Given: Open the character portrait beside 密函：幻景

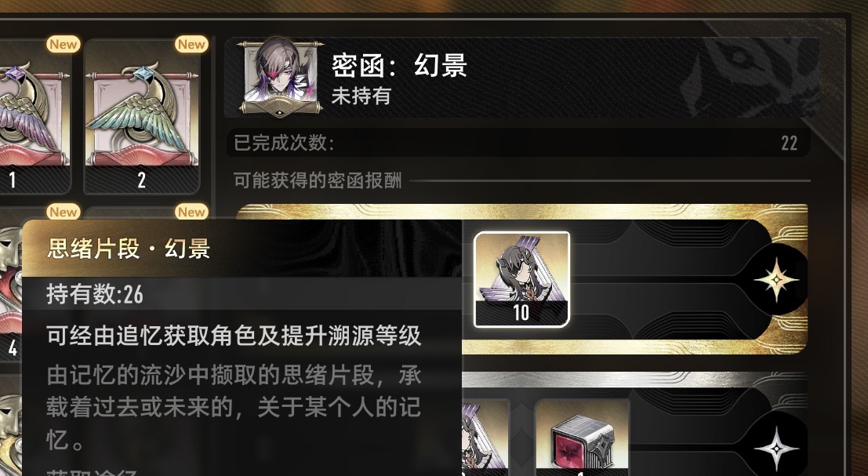Looking at the screenshot, I should coord(281,76).
